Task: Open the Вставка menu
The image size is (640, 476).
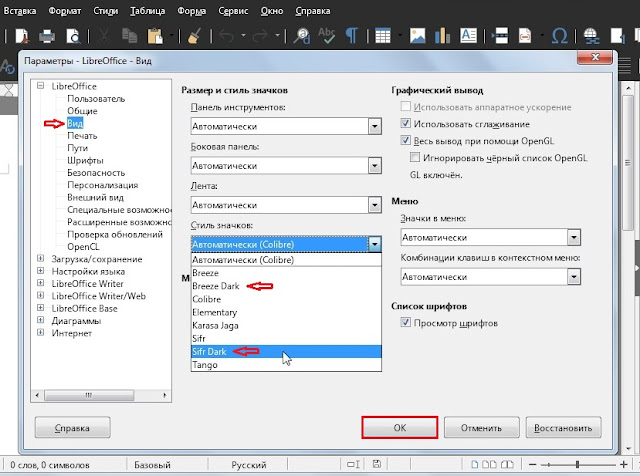Action: coord(19,11)
